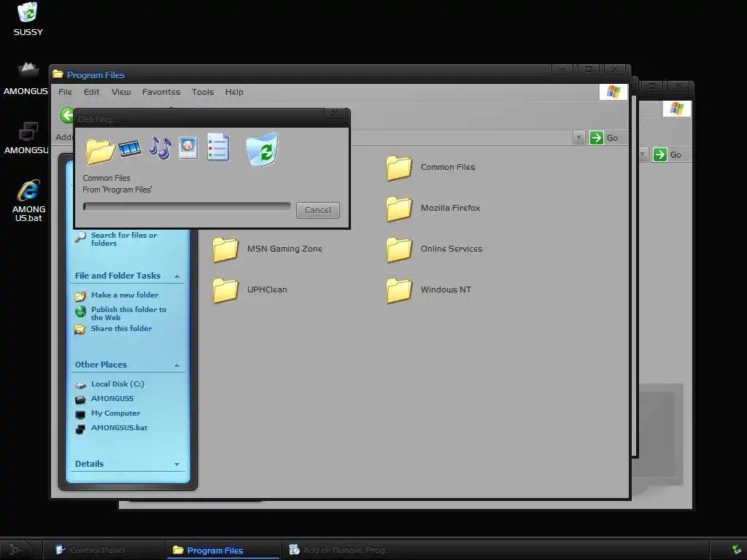Click the folder icon in Deleting dialog
747x560 pixels.
pos(101,152)
